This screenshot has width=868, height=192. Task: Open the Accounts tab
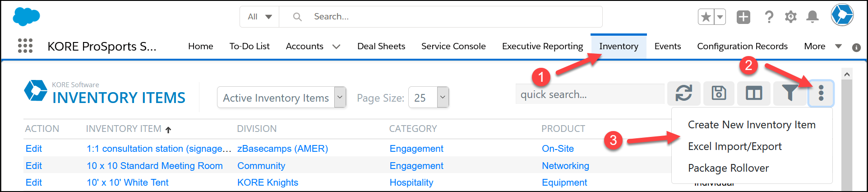[x=305, y=46]
